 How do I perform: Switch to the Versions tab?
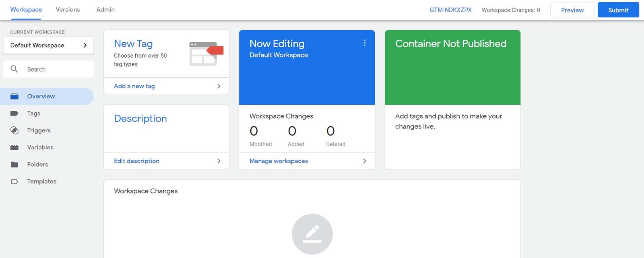coord(68,10)
